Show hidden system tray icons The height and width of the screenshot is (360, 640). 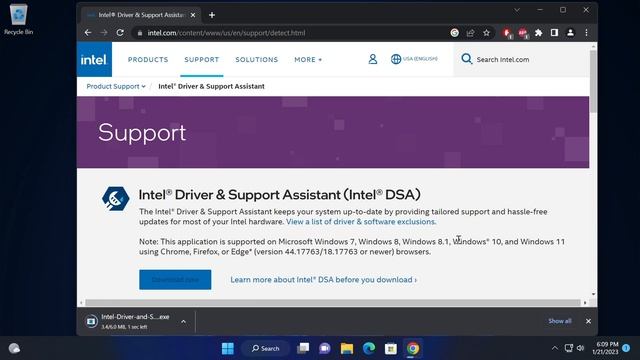(554, 348)
